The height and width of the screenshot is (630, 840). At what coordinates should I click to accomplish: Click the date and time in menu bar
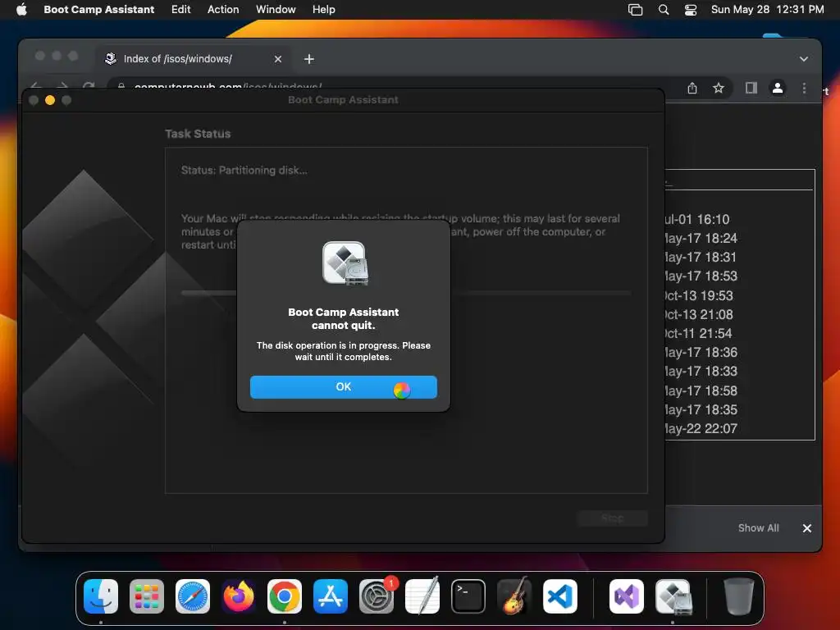(x=767, y=10)
